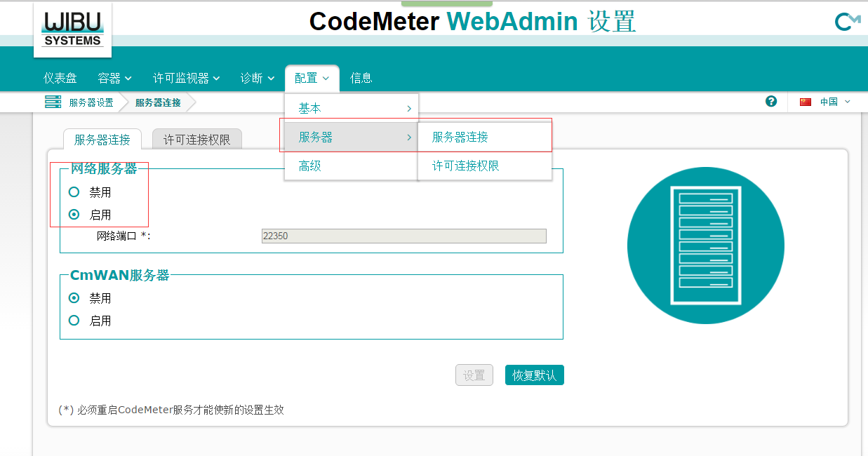Click the 网络服务器 group heading
The image size is (868, 456).
coord(104,169)
